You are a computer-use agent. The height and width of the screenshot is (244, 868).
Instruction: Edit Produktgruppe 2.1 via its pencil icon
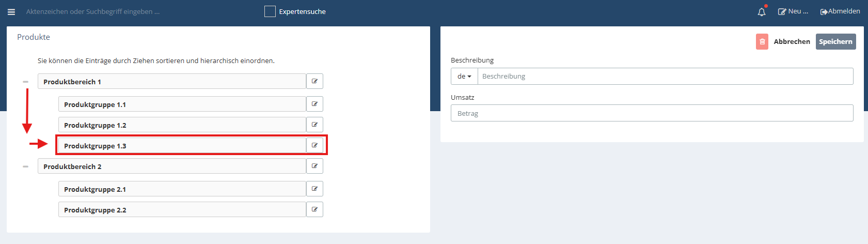[314, 189]
